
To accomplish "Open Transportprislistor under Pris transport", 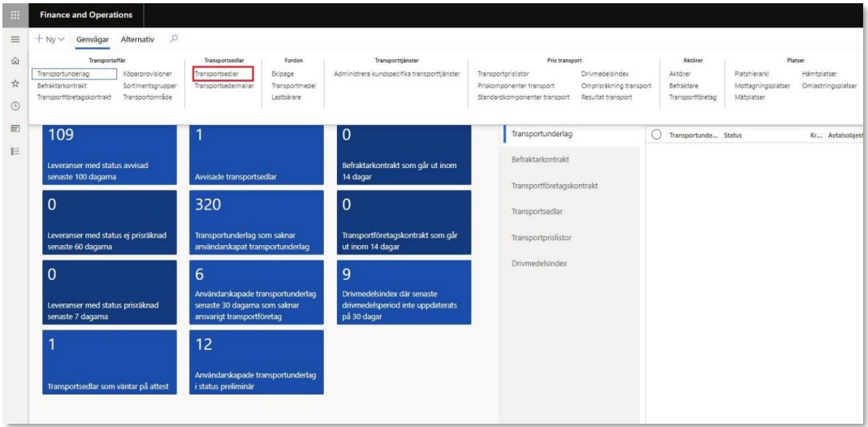I will 503,74.
